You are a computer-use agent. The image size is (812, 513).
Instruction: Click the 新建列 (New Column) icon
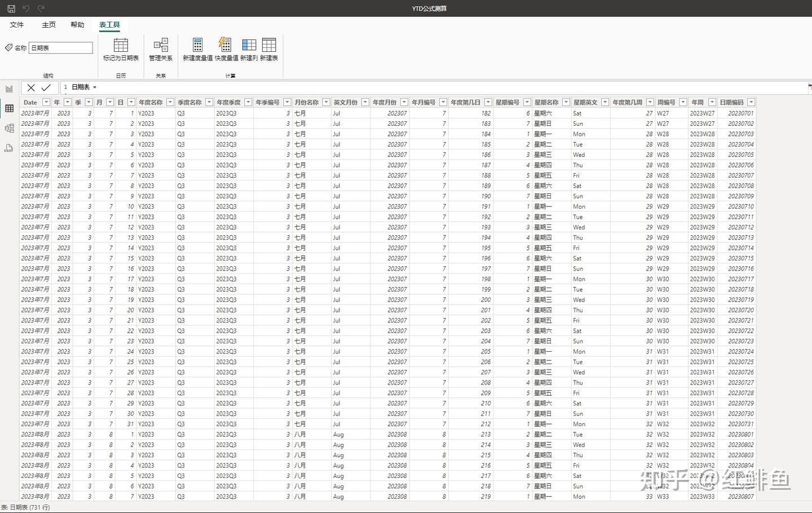(x=249, y=51)
